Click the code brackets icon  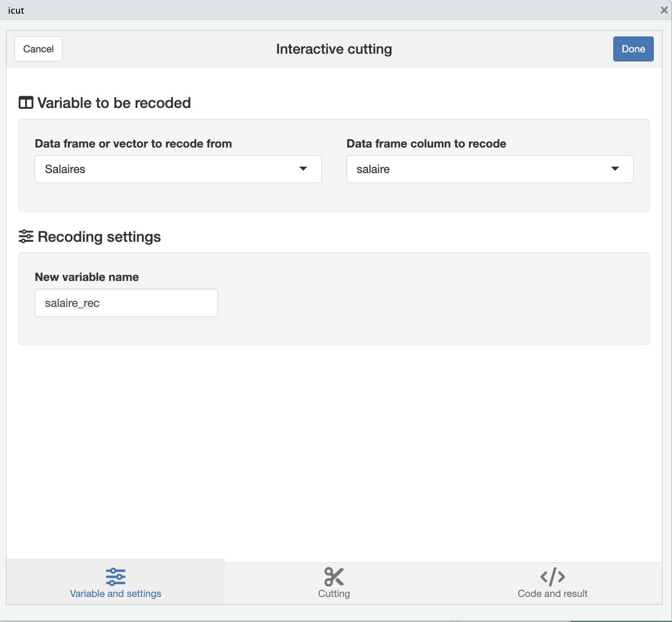pos(553,576)
